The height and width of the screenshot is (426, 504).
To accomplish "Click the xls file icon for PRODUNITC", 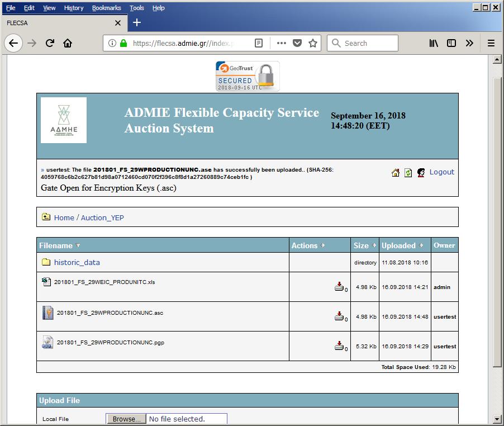I will tap(46, 282).
